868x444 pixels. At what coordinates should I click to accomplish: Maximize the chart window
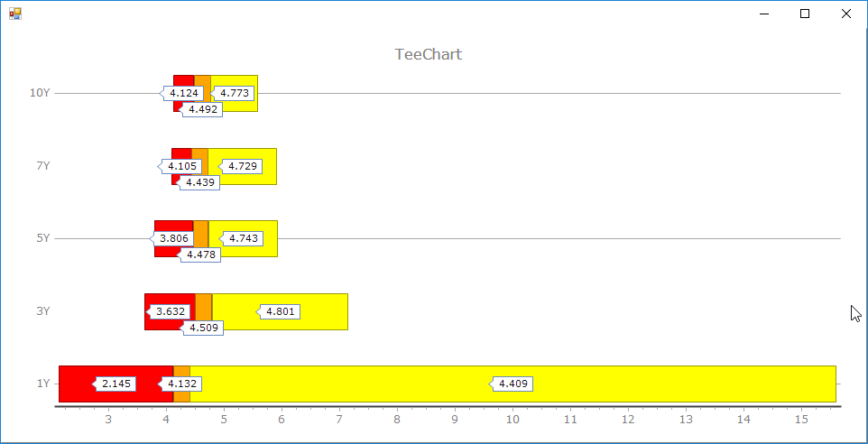(805, 14)
